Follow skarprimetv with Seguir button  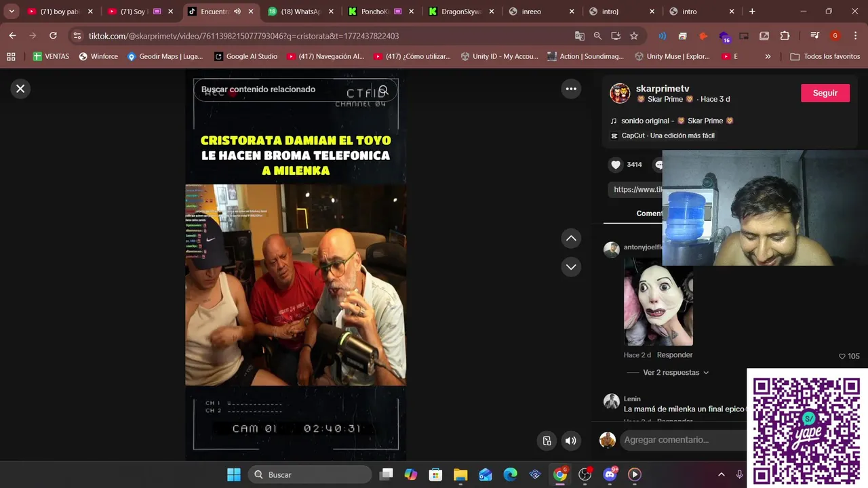(x=825, y=93)
